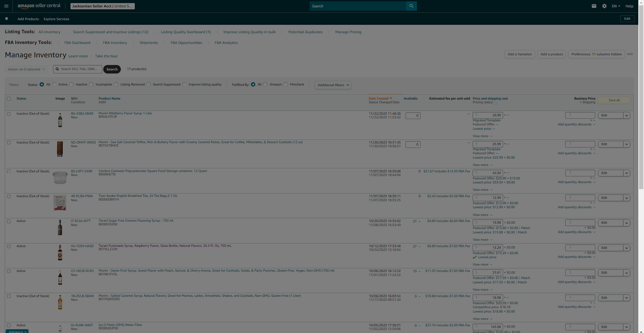Open Cambro food storage container thumbnail

coord(60,178)
